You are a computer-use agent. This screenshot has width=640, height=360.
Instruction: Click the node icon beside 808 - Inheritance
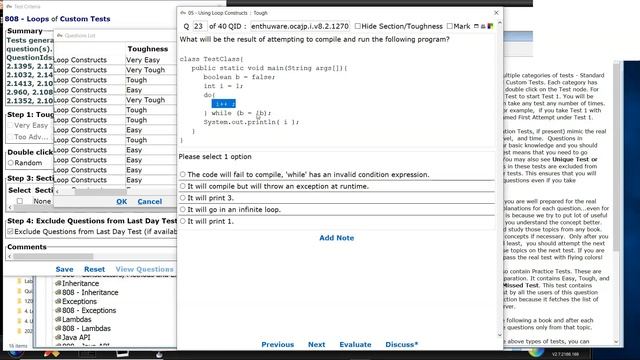point(58,292)
